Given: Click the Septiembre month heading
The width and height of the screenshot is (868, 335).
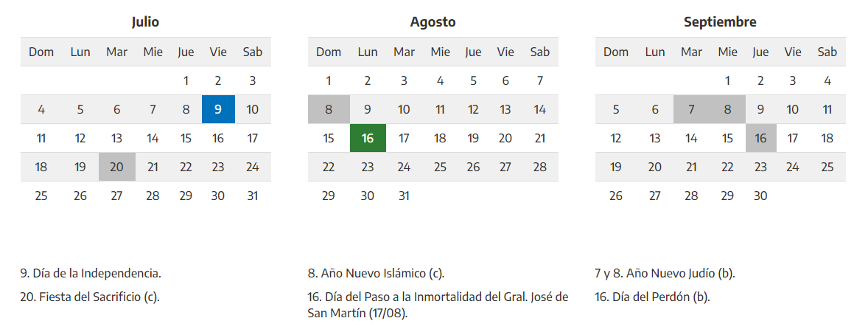Looking at the screenshot, I should point(720,22).
